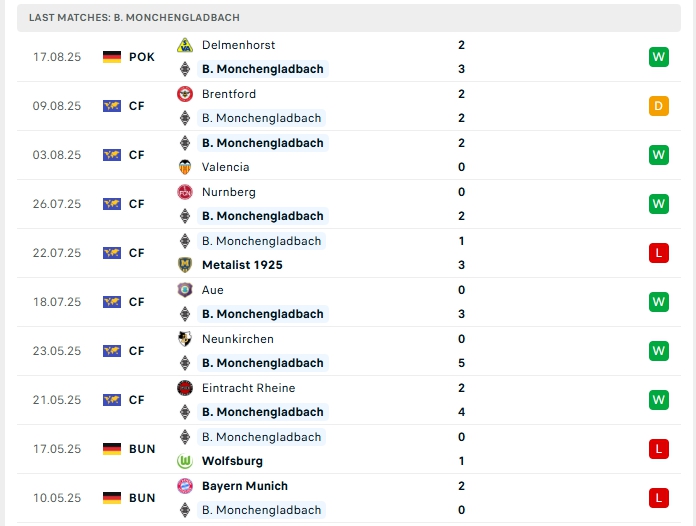The height and width of the screenshot is (526, 696).
Task: Click the Neunkirchen club crest icon
Action: [x=184, y=339]
